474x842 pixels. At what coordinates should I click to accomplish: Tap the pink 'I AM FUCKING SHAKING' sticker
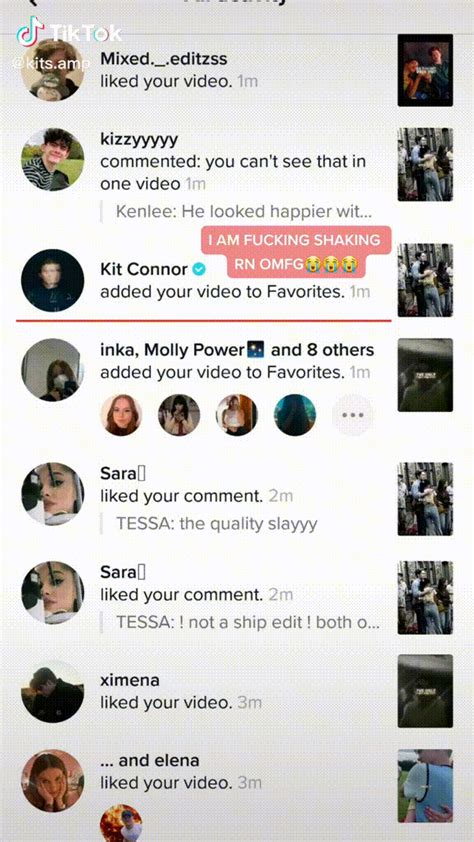(x=296, y=252)
